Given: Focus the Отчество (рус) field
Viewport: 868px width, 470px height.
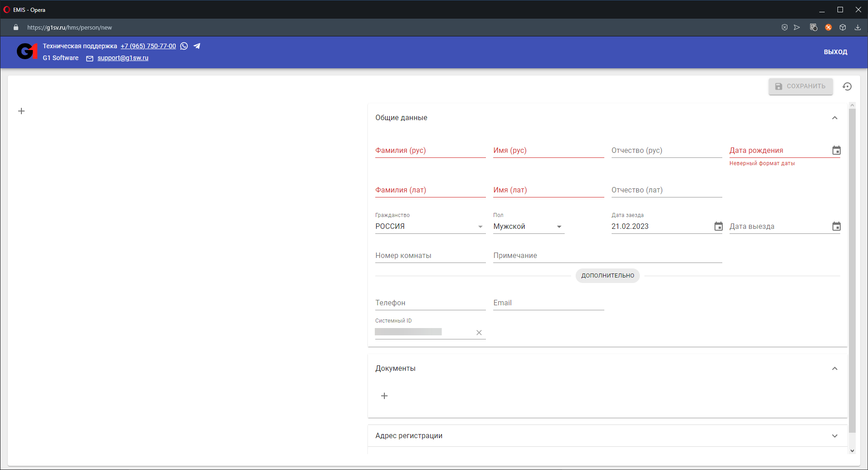Looking at the screenshot, I should tap(667, 151).
